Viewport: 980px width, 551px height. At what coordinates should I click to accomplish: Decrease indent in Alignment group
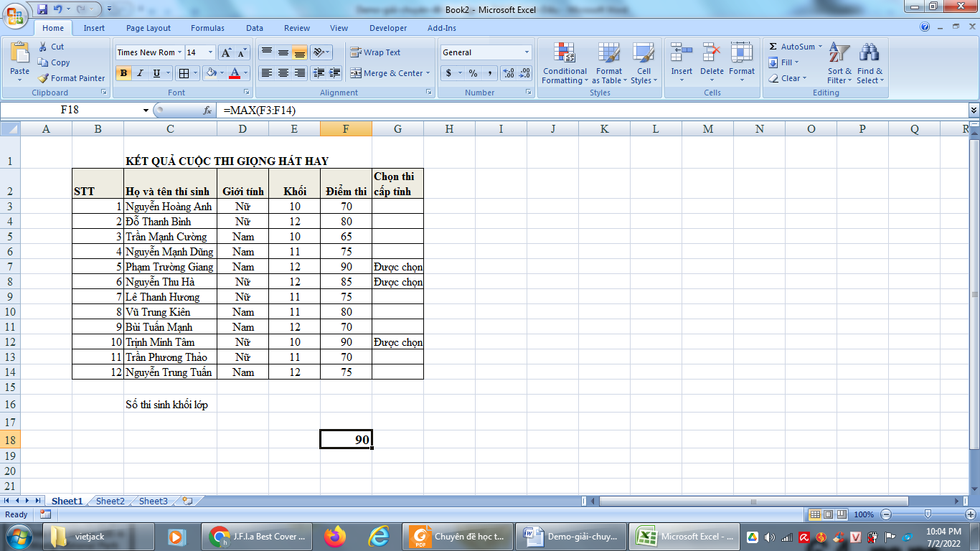coord(319,73)
